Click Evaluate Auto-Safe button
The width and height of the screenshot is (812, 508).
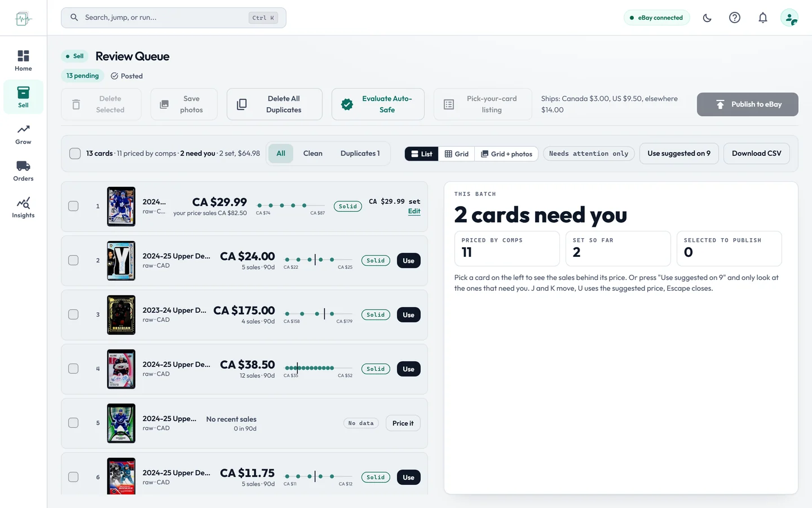(378, 104)
